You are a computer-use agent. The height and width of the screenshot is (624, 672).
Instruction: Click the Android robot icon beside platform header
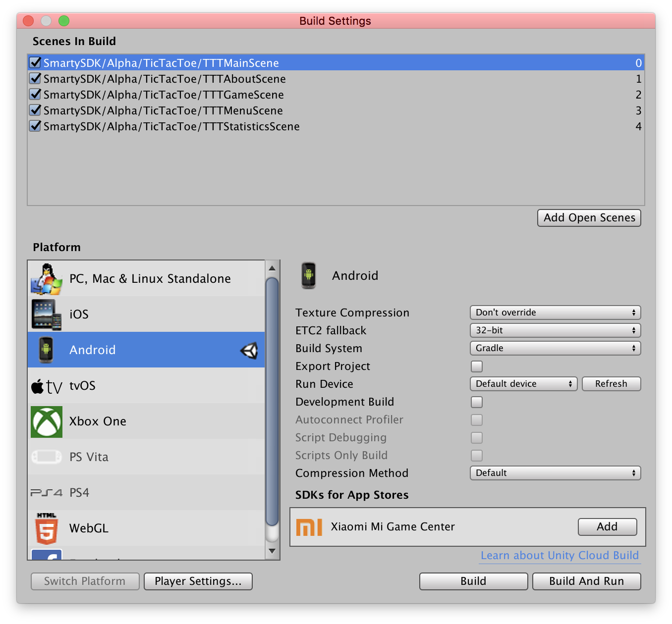click(x=308, y=275)
